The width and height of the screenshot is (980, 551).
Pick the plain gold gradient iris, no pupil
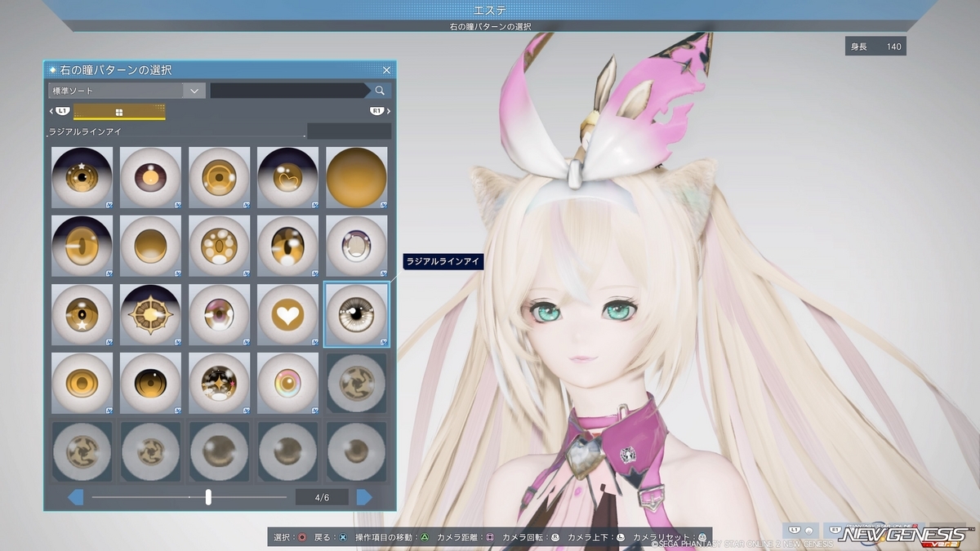[x=151, y=246]
